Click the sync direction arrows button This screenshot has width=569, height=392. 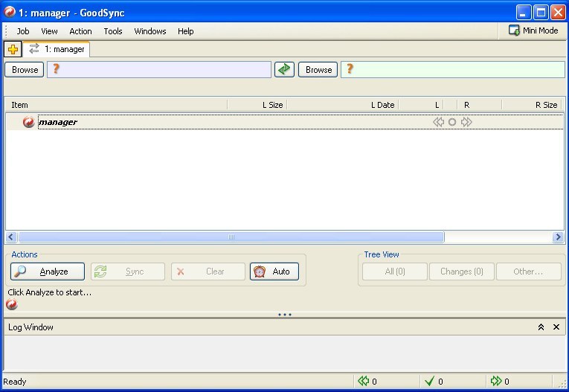point(284,69)
